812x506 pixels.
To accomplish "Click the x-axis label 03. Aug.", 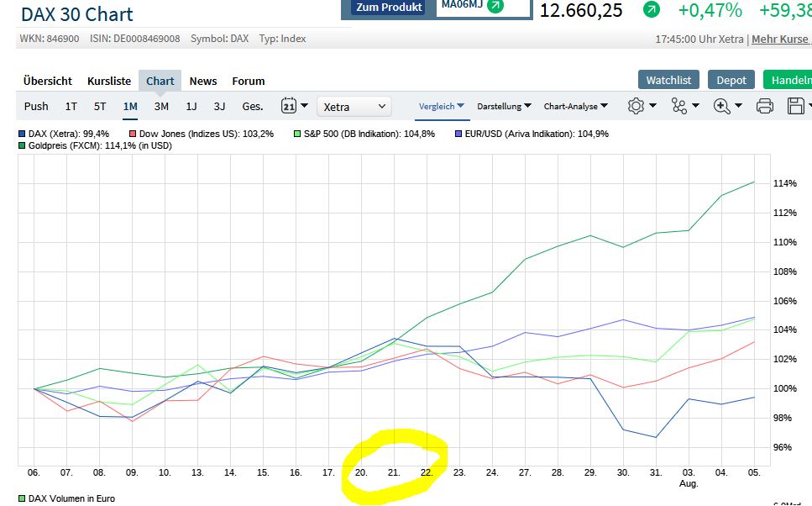I will pos(689,477).
